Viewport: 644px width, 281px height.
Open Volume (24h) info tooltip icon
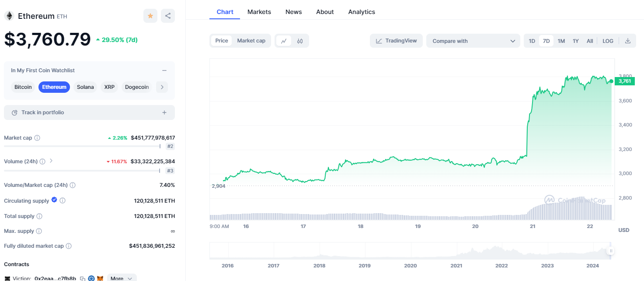click(42, 162)
